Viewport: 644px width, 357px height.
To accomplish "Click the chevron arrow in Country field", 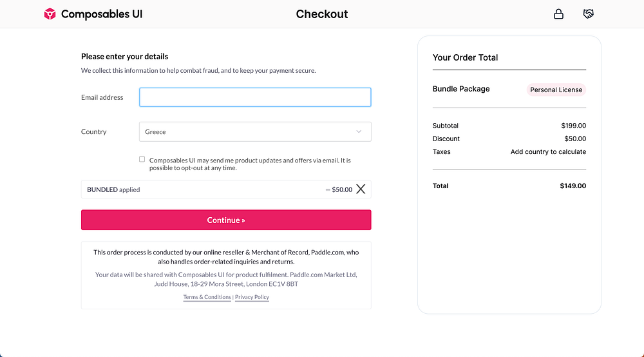I will coord(359,131).
